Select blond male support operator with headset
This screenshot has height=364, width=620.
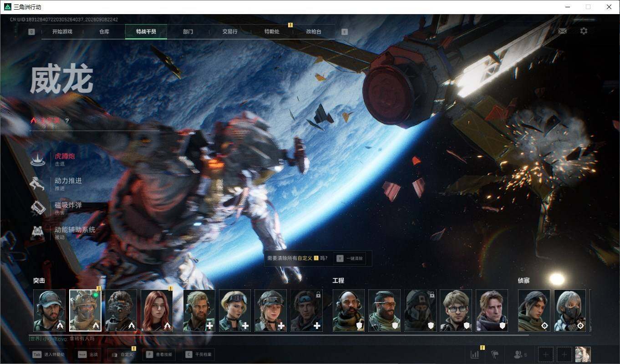[x=199, y=310]
